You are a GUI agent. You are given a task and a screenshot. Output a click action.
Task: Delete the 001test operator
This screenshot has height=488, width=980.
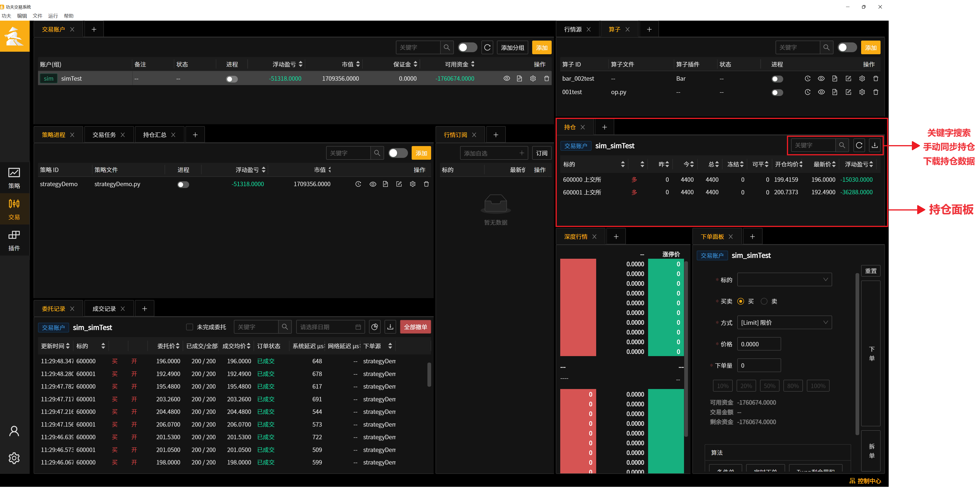tap(876, 92)
